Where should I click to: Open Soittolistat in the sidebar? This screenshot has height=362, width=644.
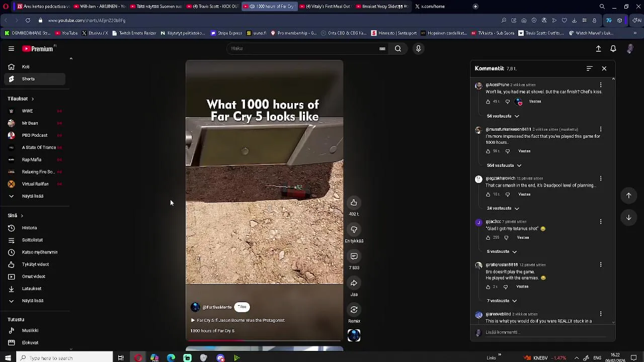click(x=34, y=240)
